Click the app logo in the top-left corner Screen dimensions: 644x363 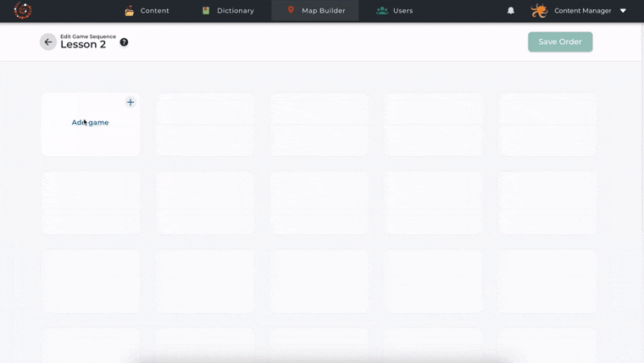[23, 11]
